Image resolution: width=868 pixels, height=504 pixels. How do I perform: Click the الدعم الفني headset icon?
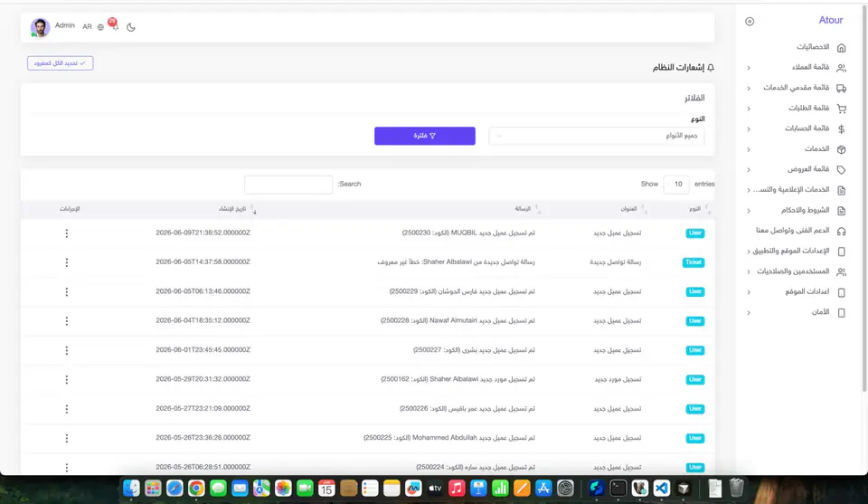[x=841, y=231]
